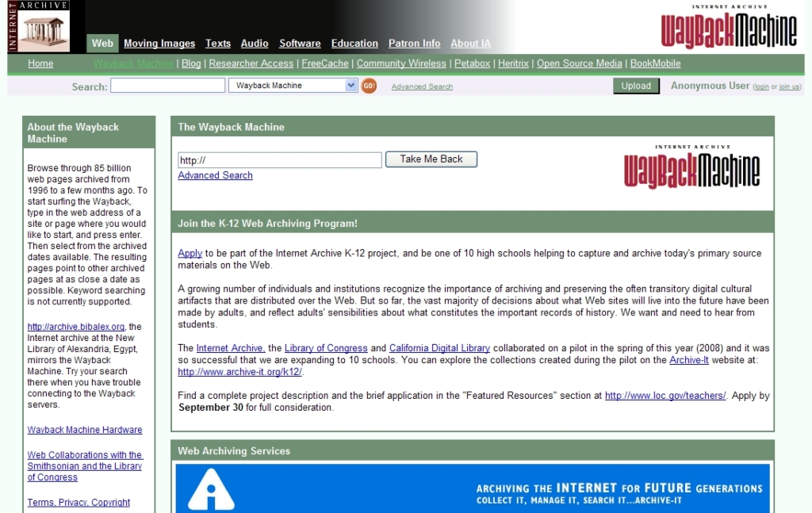Click the join us link
The height and width of the screenshot is (513, 812).
[789, 87]
